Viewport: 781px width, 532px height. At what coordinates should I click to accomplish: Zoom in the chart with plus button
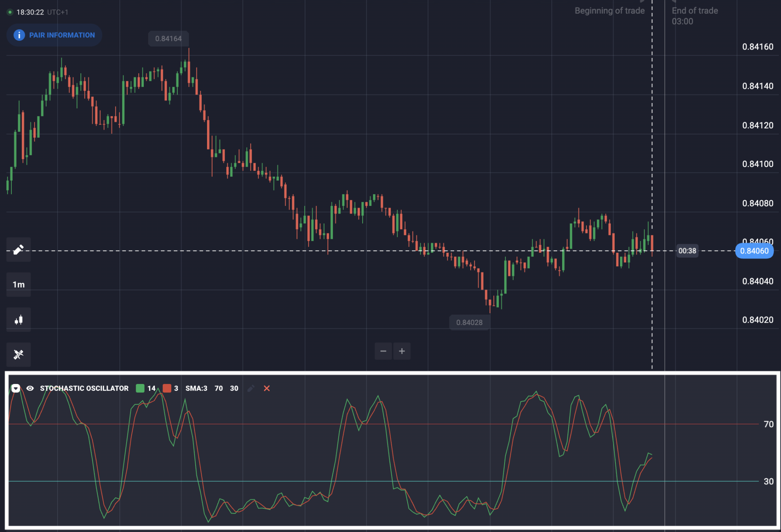(x=402, y=351)
